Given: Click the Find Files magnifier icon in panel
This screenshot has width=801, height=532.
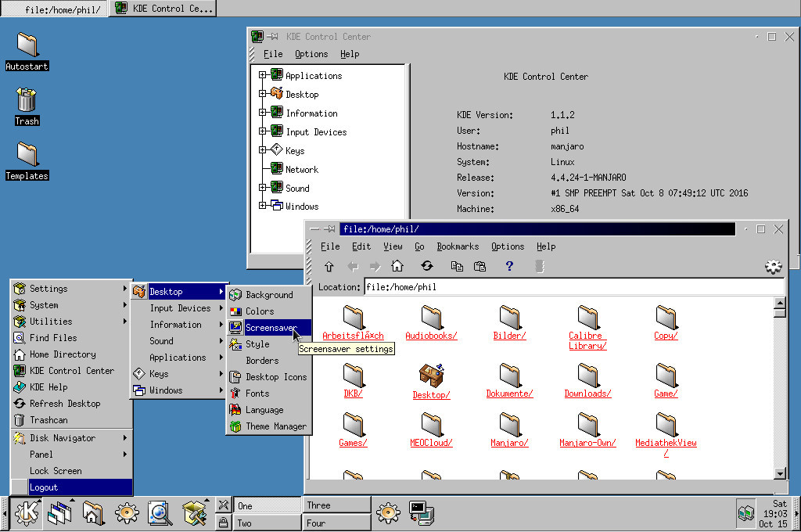Looking at the screenshot, I should pyautogui.click(x=160, y=513).
